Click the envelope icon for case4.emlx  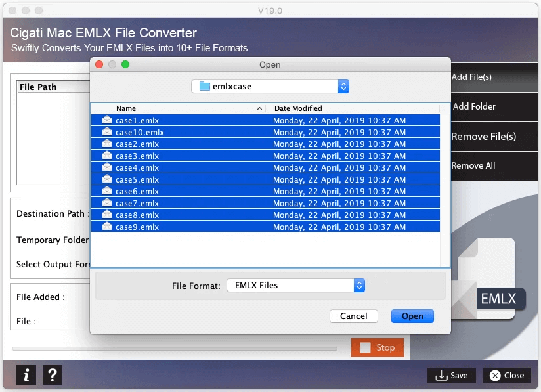tap(107, 167)
